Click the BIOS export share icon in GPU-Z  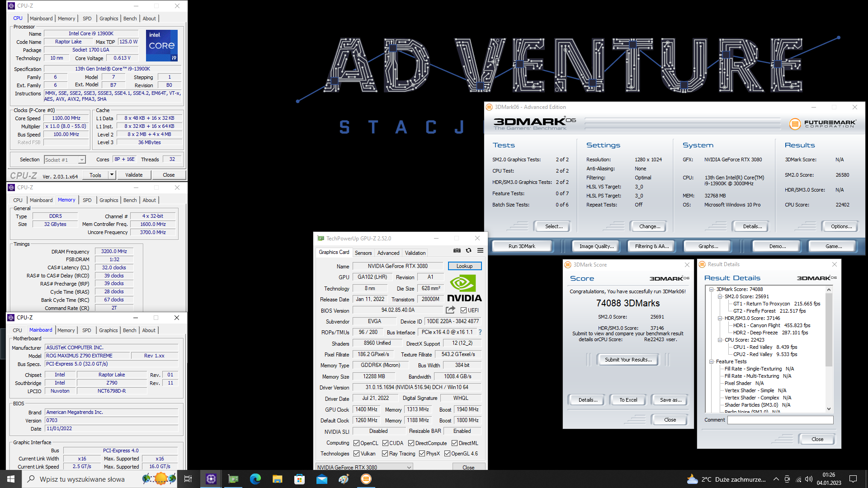coord(450,310)
